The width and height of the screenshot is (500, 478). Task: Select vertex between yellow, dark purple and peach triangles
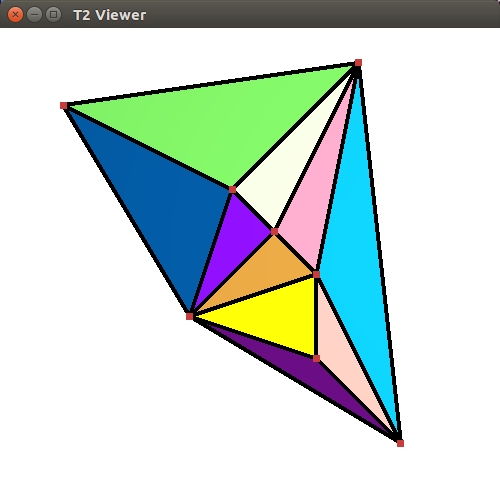click(316, 358)
